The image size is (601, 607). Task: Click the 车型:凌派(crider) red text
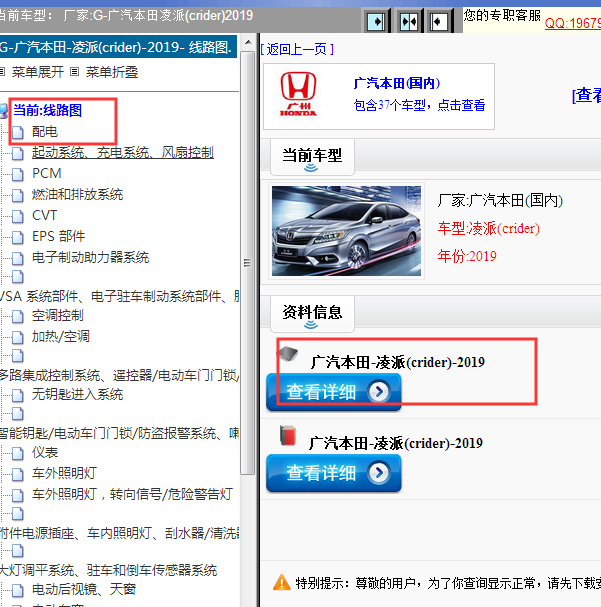[x=488, y=228]
